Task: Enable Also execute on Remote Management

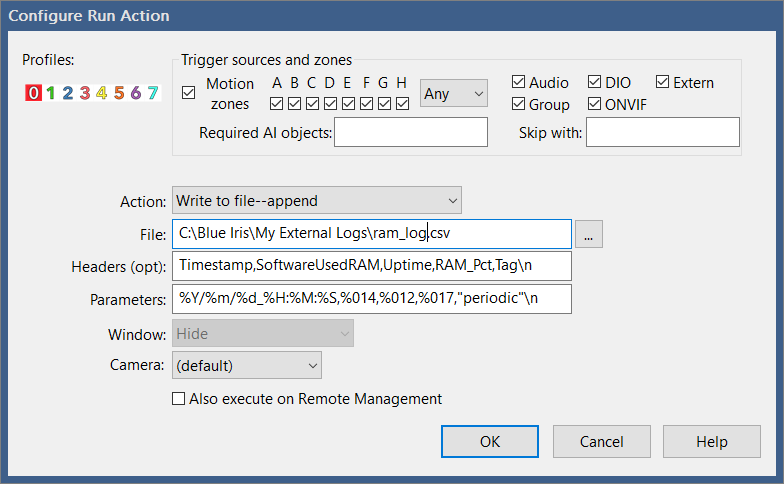Action: point(178,398)
